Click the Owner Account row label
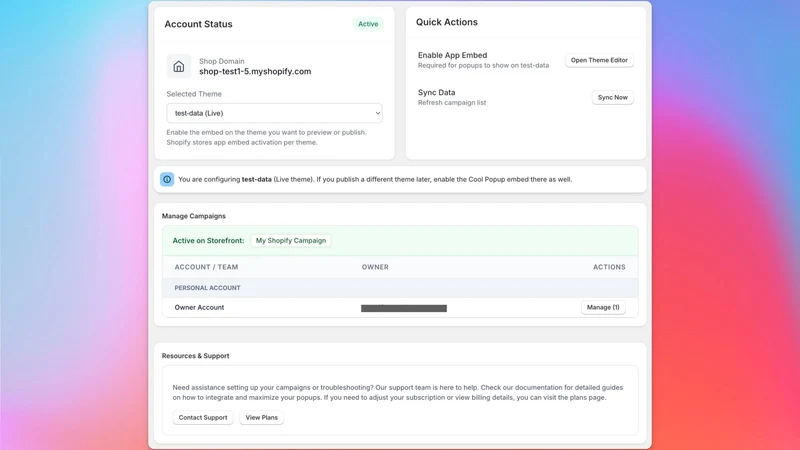This screenshot has width=800, height=450. coord(199,307)
